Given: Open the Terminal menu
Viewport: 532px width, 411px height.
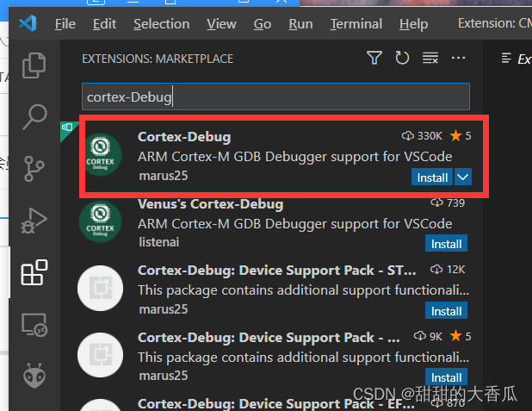Looking at the screenshot, I should point(356,24).
